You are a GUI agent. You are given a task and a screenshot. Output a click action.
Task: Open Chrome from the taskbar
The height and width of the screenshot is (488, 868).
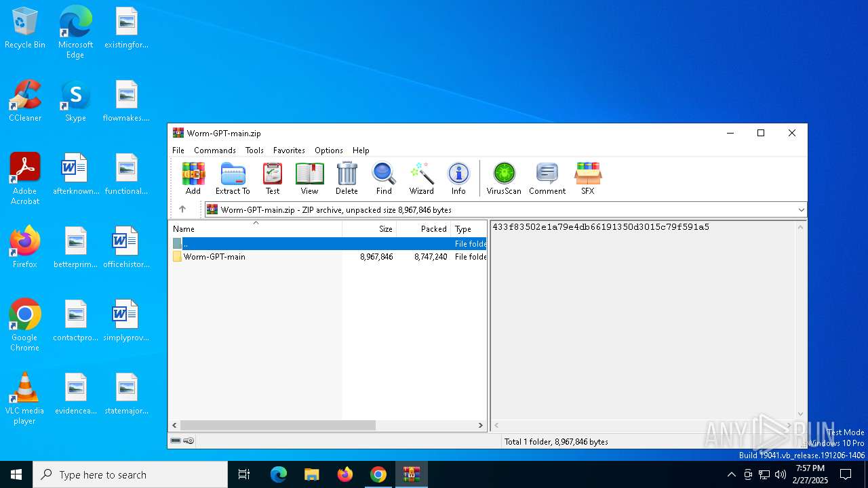coord(378,474)
